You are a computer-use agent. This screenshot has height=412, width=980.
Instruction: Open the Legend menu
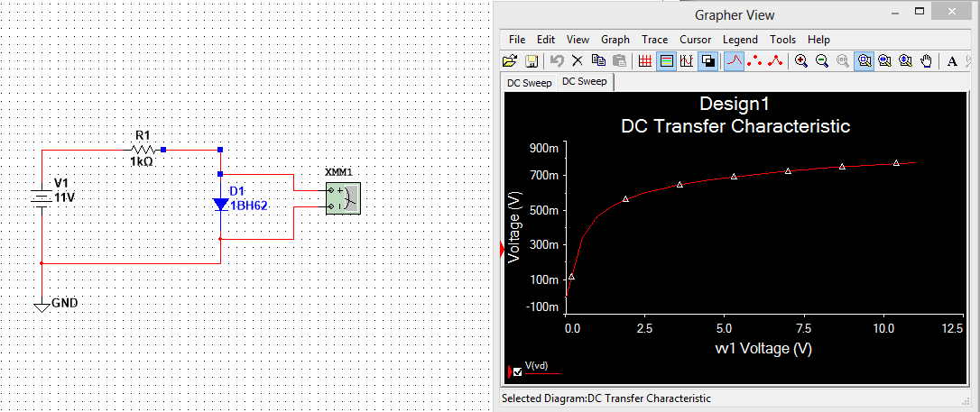pos(740,40)
